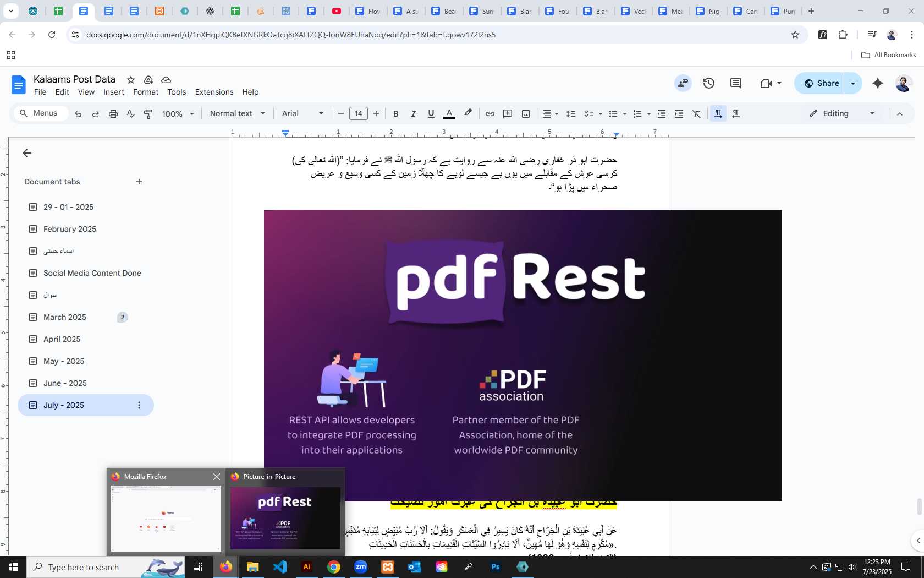Open the text color picker
The image size is (924, 578).
(449, 114)
